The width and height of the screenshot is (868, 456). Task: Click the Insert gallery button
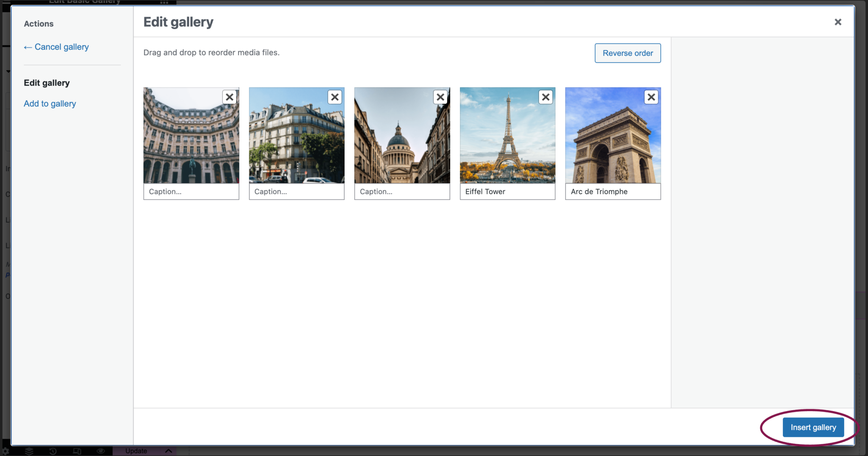click(x=813, y=427)
